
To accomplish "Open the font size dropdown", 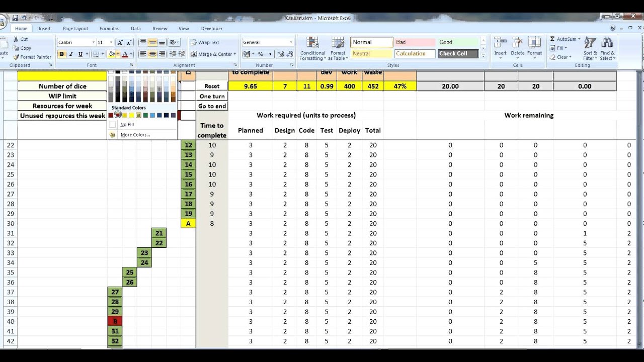I will (111, 43).
